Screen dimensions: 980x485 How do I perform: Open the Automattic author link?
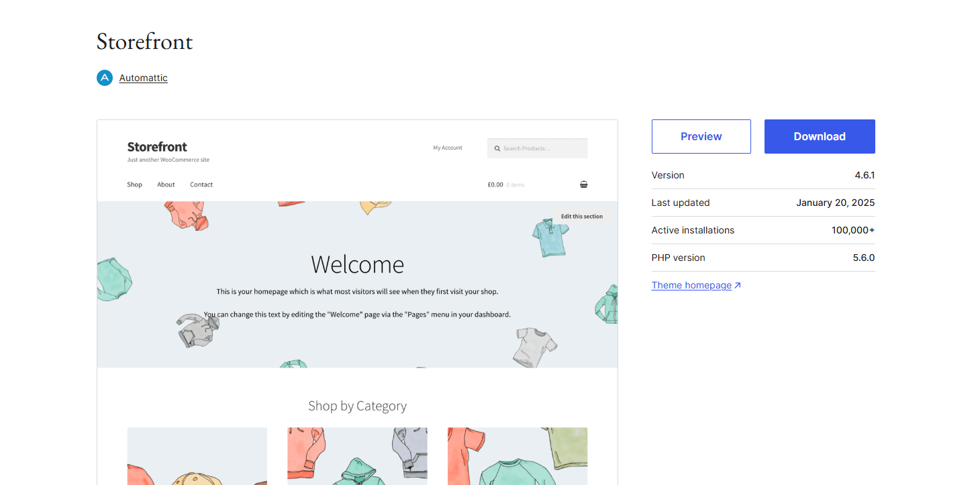click(x=144, y=78)
